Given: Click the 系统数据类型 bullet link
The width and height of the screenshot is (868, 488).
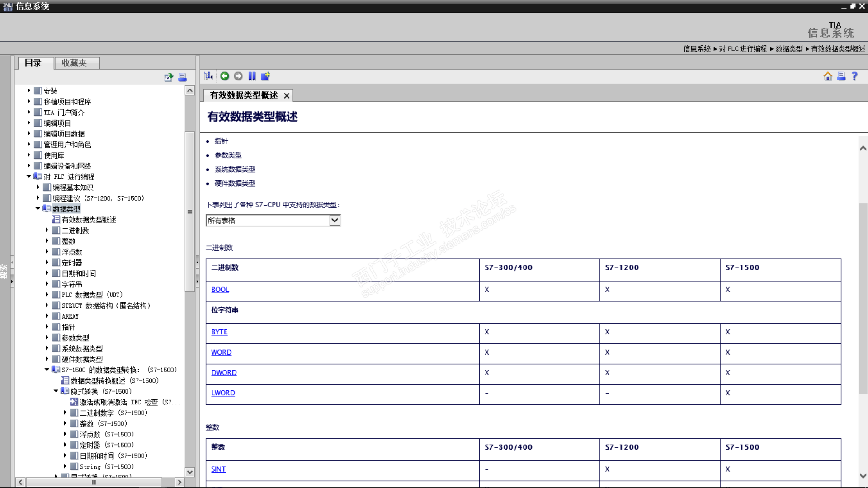Looking at the screenshot, I should click(x=235, y=169).
